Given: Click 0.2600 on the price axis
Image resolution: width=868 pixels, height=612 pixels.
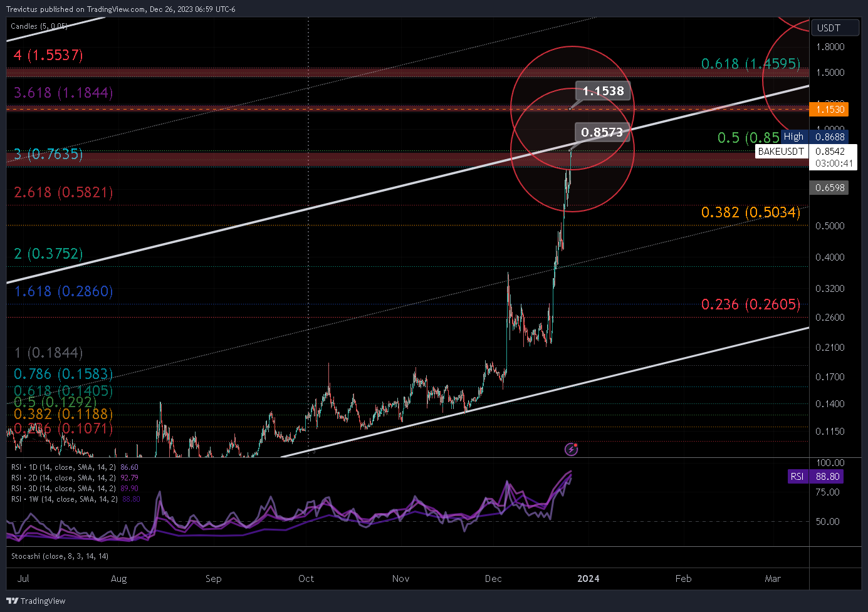Looking at the screenshot, I should tap(830, 318).
